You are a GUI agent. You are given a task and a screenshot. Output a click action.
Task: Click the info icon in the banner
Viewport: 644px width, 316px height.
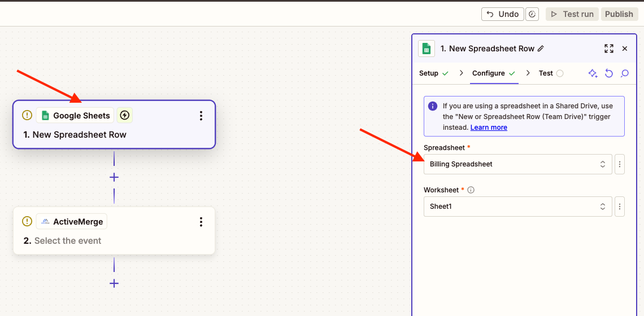click(x=433, y=106)
